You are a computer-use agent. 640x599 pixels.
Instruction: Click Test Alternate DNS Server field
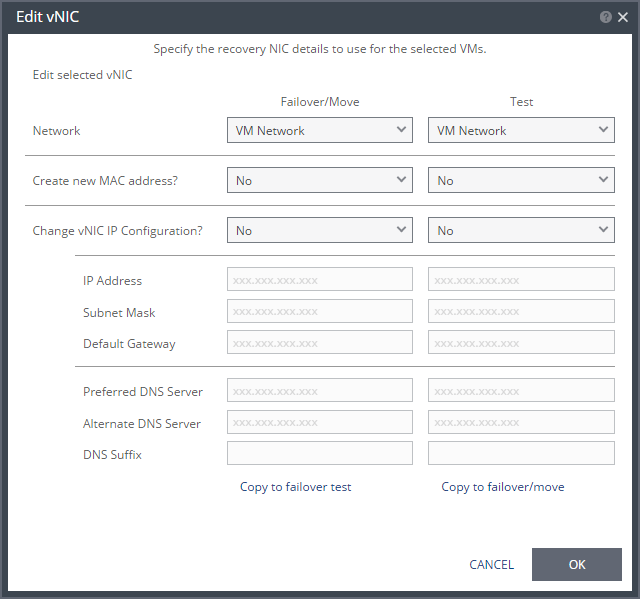click(x=521, y=422)
